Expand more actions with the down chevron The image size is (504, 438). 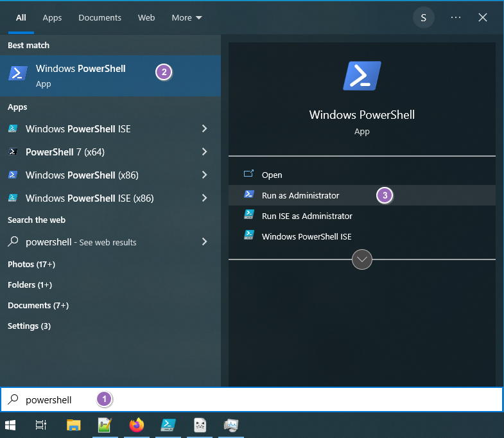tap(362, 259)
